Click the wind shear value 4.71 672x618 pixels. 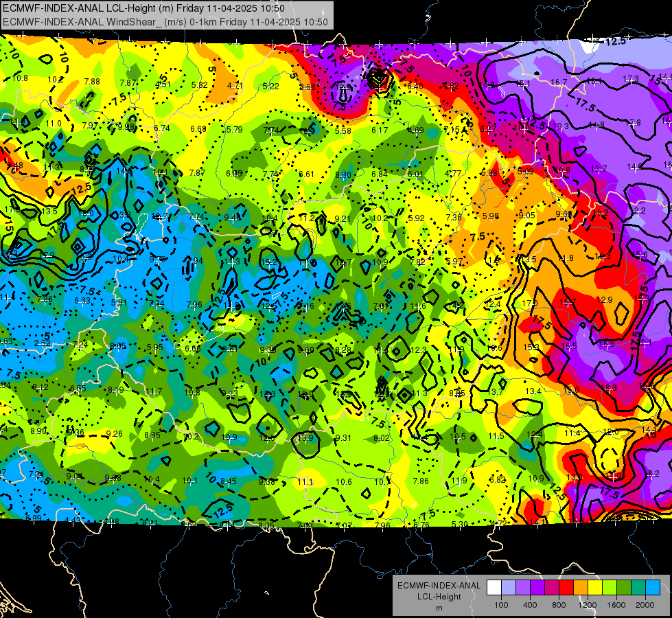(x=235, y=85)
